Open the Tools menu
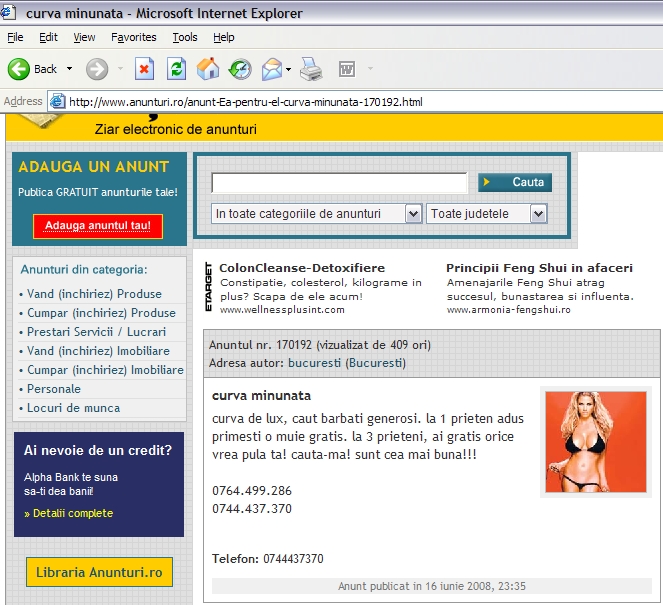The image size is (663, 605). pyautogui.click(x=185, y=37)
